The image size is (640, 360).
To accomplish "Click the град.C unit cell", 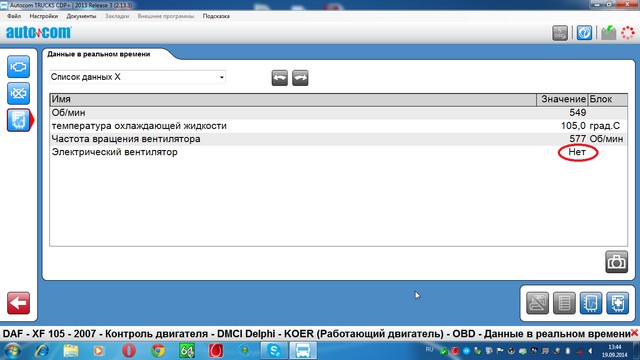I will pos(604,126).
